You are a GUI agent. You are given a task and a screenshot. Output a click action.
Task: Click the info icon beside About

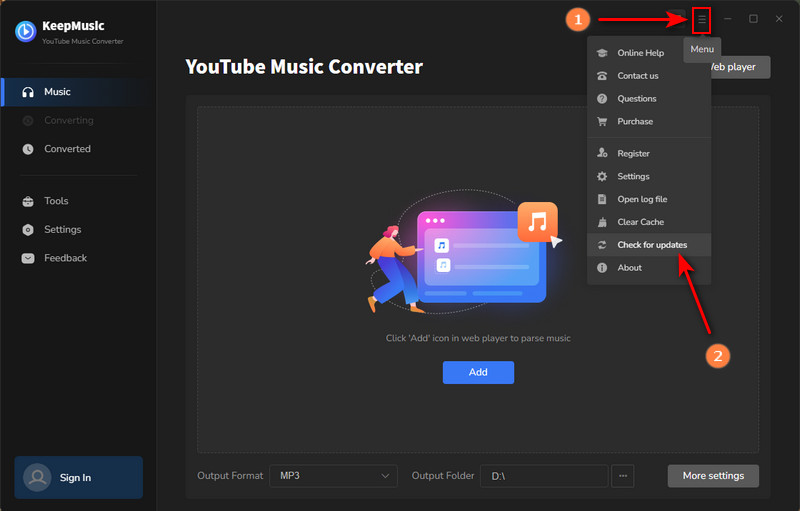tap(602, 268)
